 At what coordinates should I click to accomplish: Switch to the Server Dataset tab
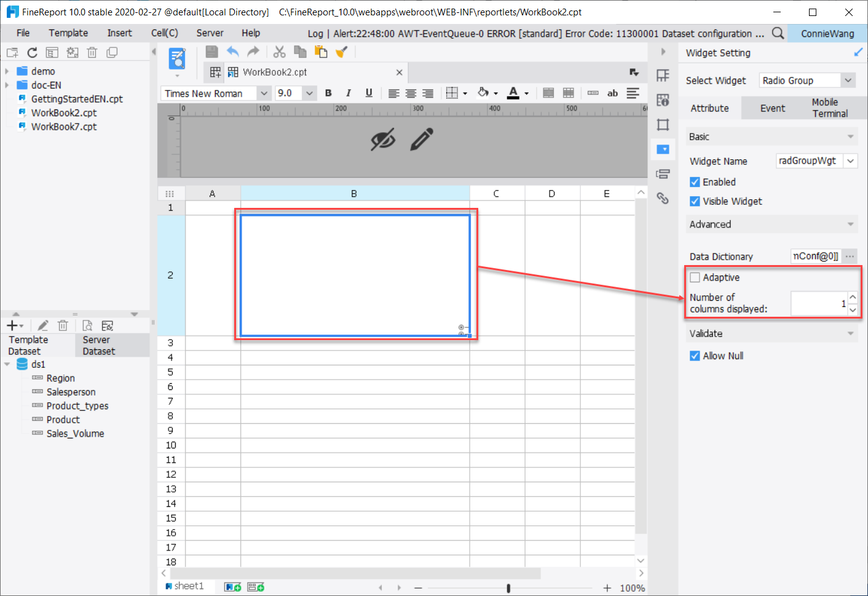pos(112,346)
